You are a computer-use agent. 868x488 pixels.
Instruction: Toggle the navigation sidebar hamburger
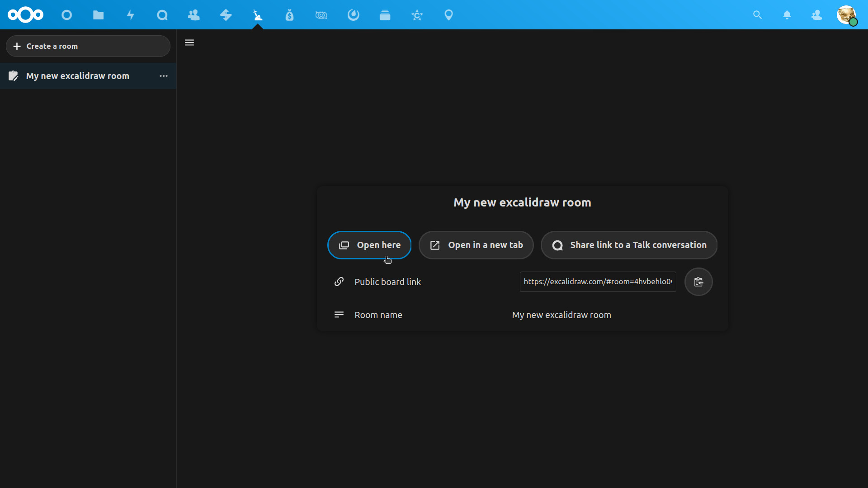(x=189, y=42)
